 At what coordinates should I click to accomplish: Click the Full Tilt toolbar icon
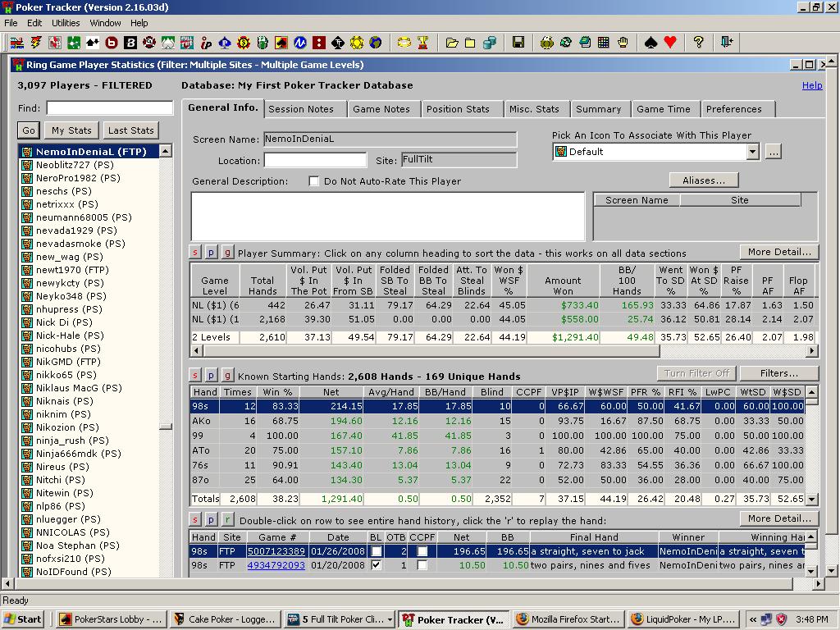point(187,43)
